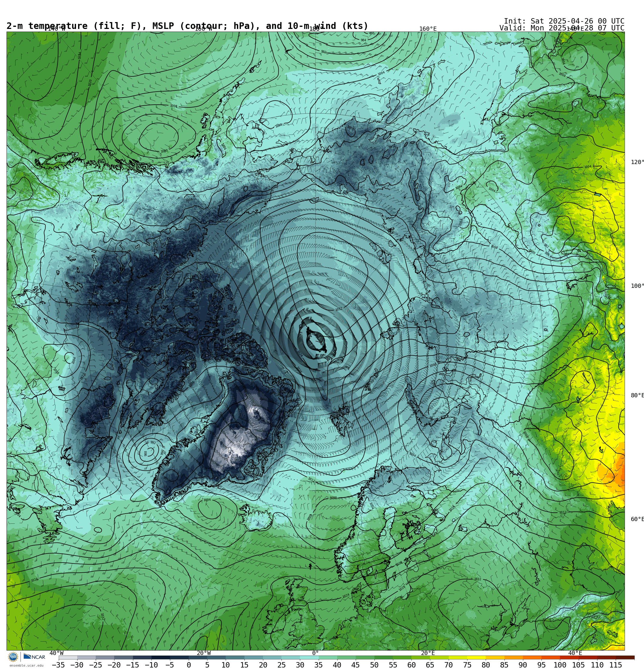The width and height of the screenshot is (644, 669).
Task: Click the 40°E longitude label at bottom
Action: pos(575,653)
